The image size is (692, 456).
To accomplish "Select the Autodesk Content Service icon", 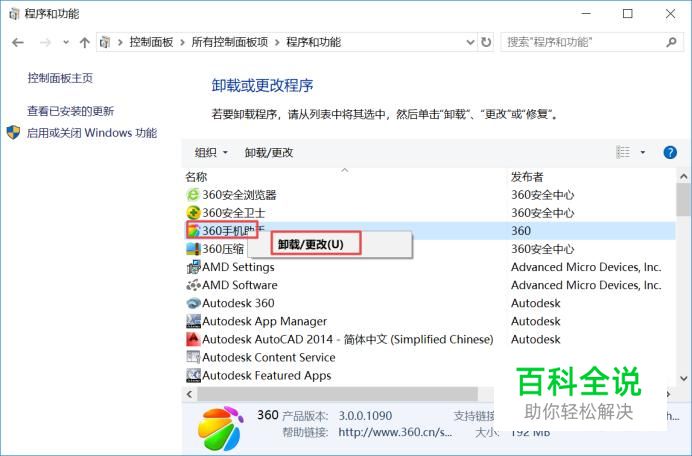I will coord(193,358).
